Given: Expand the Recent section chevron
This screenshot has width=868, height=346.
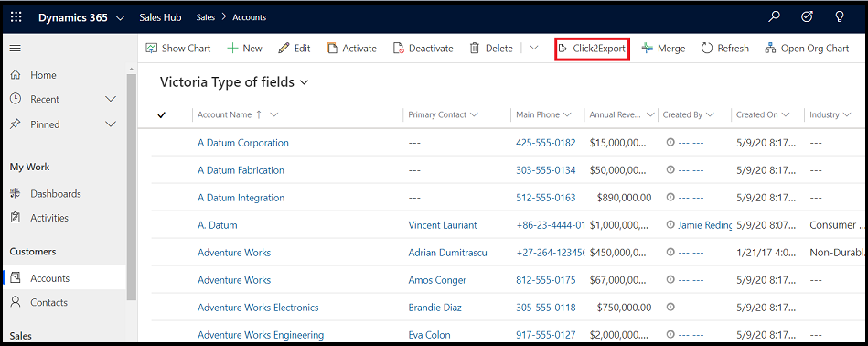Looking at the screenshot, I should click(x=111, y=99).
